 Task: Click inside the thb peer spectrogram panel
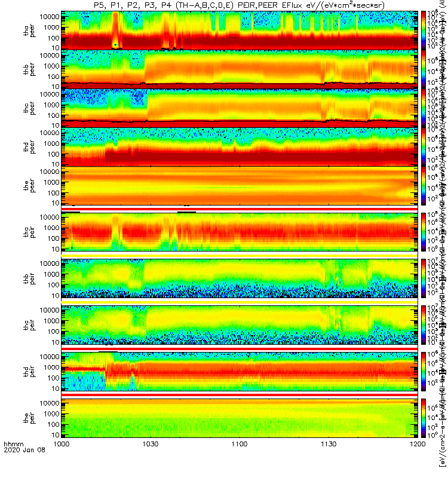point(240,69)
